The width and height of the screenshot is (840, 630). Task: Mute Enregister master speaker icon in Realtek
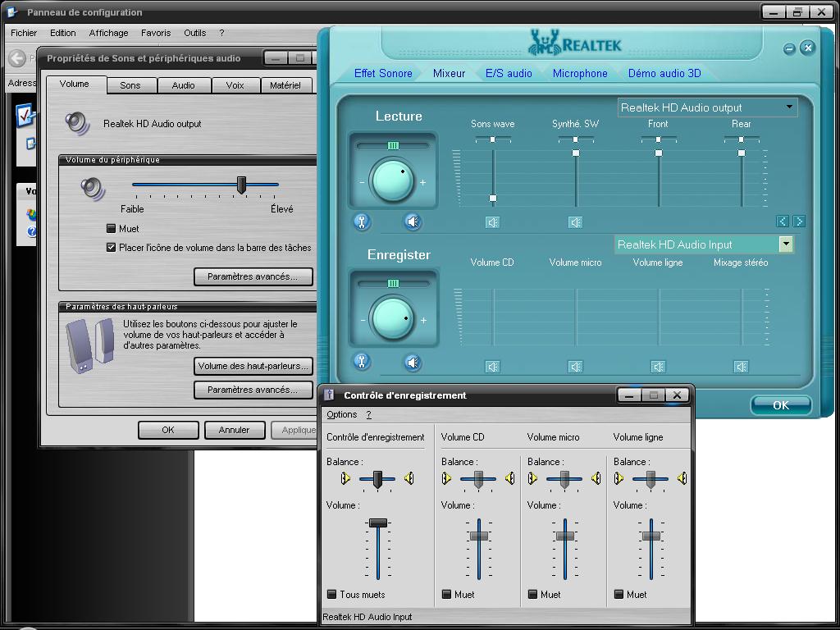click(x=413, y=363)
